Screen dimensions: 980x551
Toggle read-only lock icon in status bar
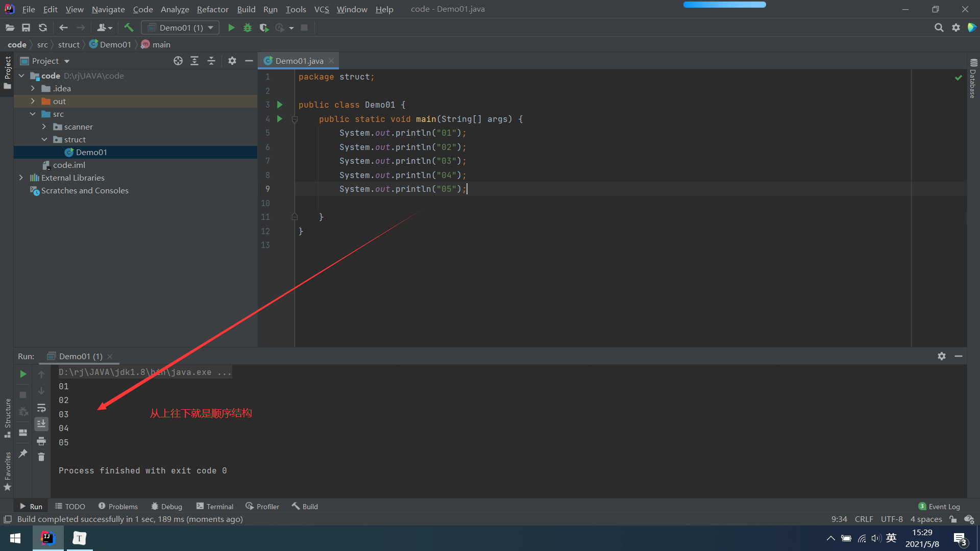953,519
